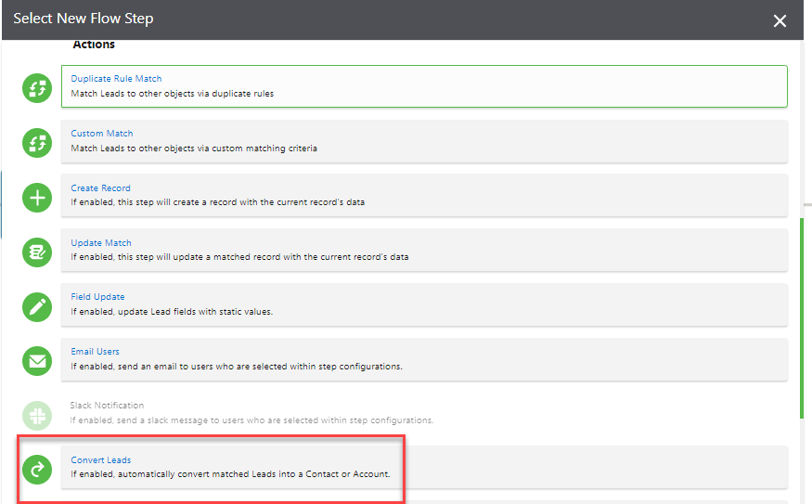Click the 'update a matched record' description text
812x504 pixels.
239,257
